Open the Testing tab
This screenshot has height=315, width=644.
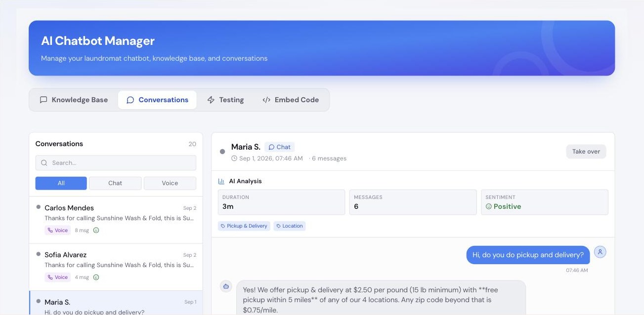pos(225,100)
